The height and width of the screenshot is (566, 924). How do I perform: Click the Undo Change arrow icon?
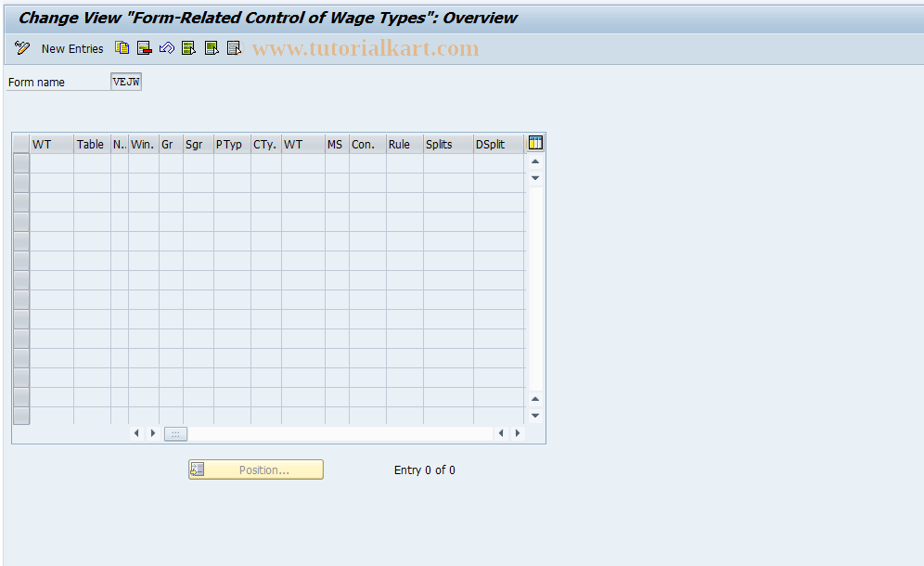coord(167,48)
